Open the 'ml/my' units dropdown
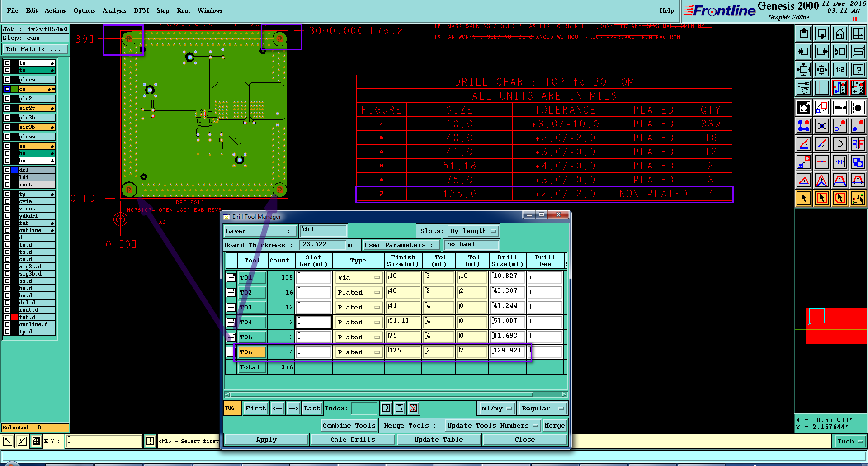The image size is (868, 466). [496, 409]
